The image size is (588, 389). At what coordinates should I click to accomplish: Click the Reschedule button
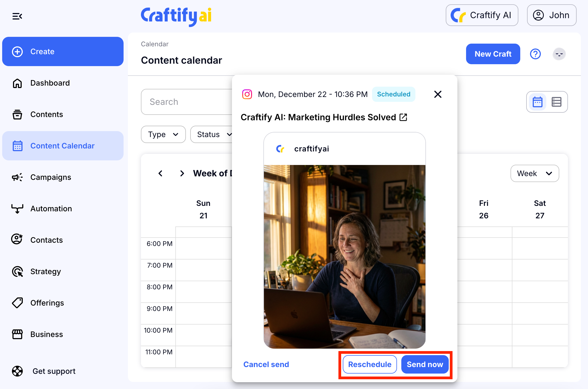click(x=370, y=364)
